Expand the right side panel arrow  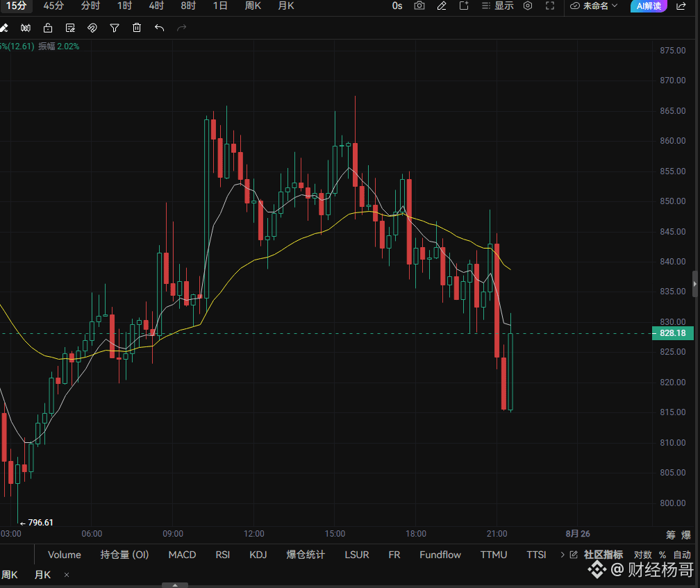pos(694,284)
